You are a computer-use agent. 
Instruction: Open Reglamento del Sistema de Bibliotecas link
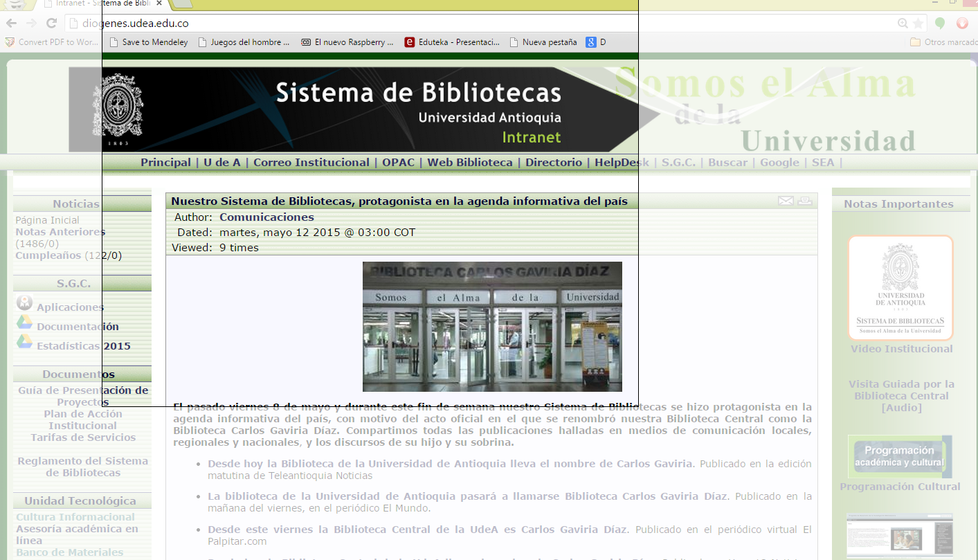pyautogui.click(x=83, y=467)
